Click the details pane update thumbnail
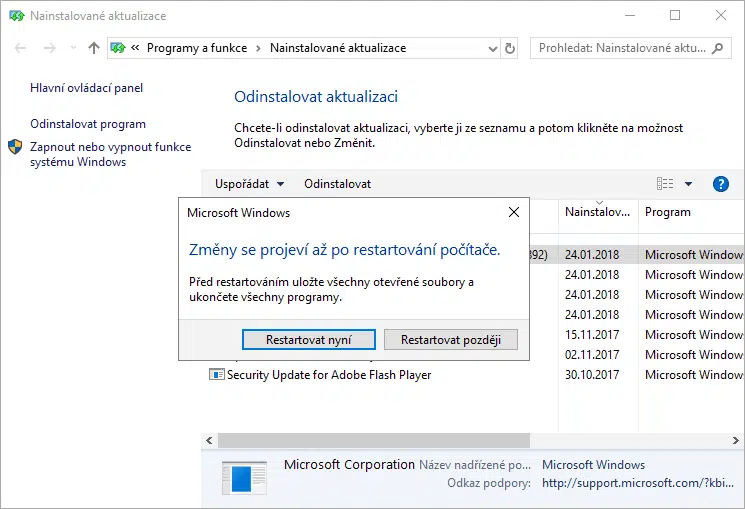745x509 pixels. (244, 478)
